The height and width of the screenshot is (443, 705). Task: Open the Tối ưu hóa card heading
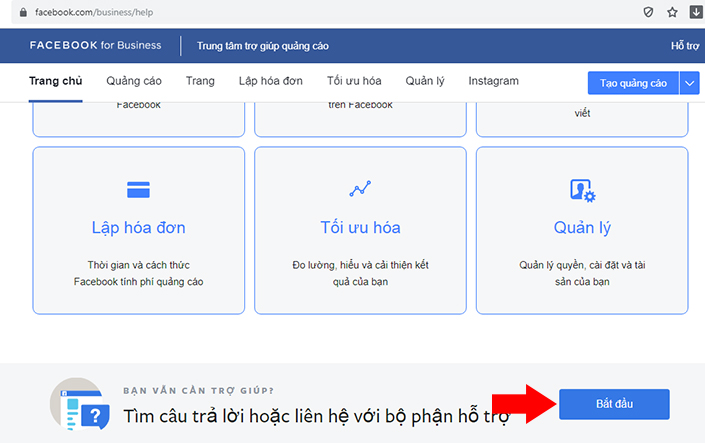click(x=360, y=228)
